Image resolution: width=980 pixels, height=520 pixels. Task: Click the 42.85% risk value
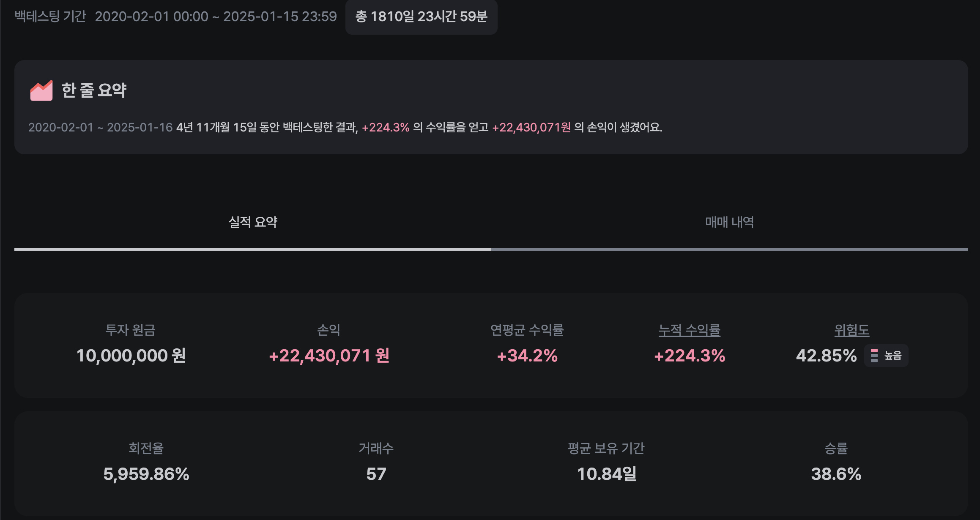pos(826,356)
